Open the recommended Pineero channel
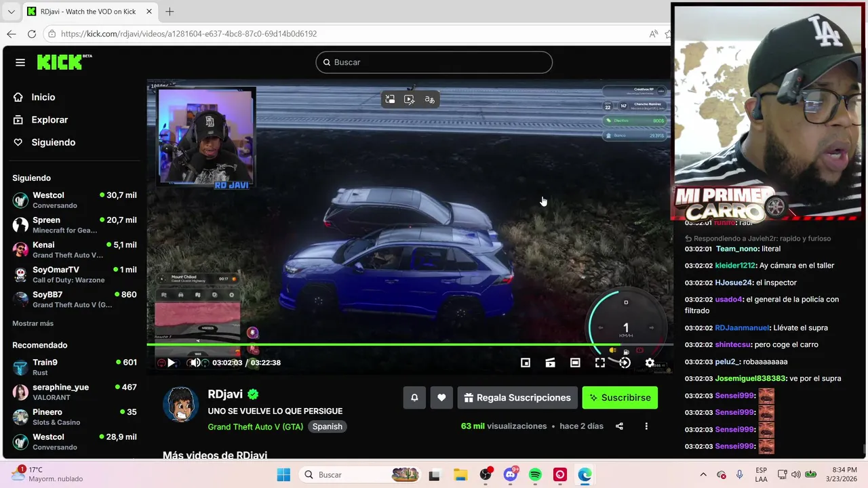The height and width of the screenshot is (488, 868). tap(75, 417)
